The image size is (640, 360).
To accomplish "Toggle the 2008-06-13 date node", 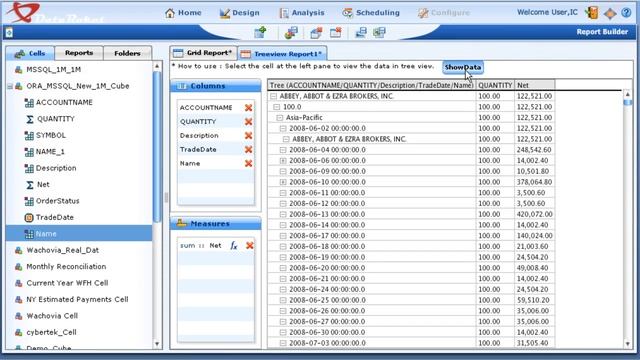I will (282, 214).
